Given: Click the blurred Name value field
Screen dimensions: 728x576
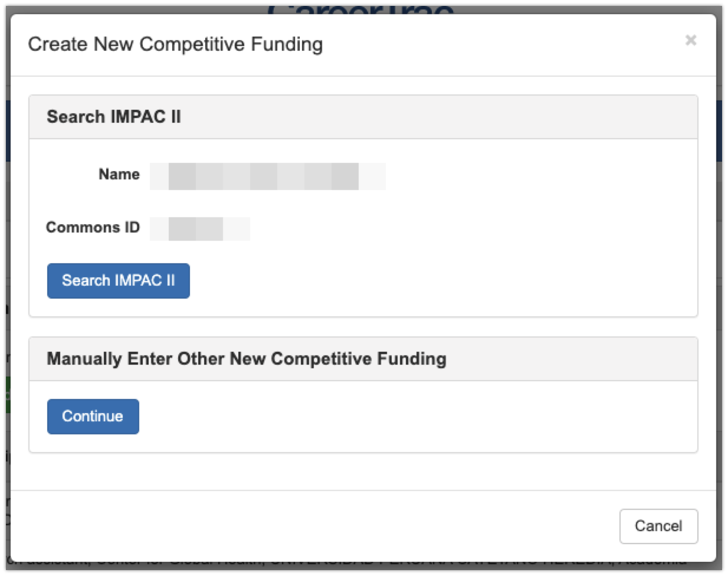Looking at the screenshot, I should [267, 176].
